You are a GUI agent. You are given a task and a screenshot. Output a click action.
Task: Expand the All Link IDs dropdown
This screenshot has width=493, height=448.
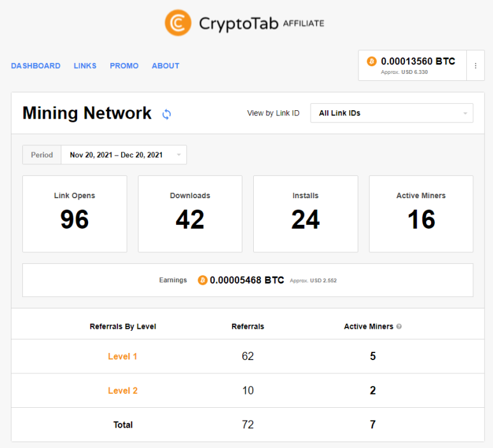392,113
